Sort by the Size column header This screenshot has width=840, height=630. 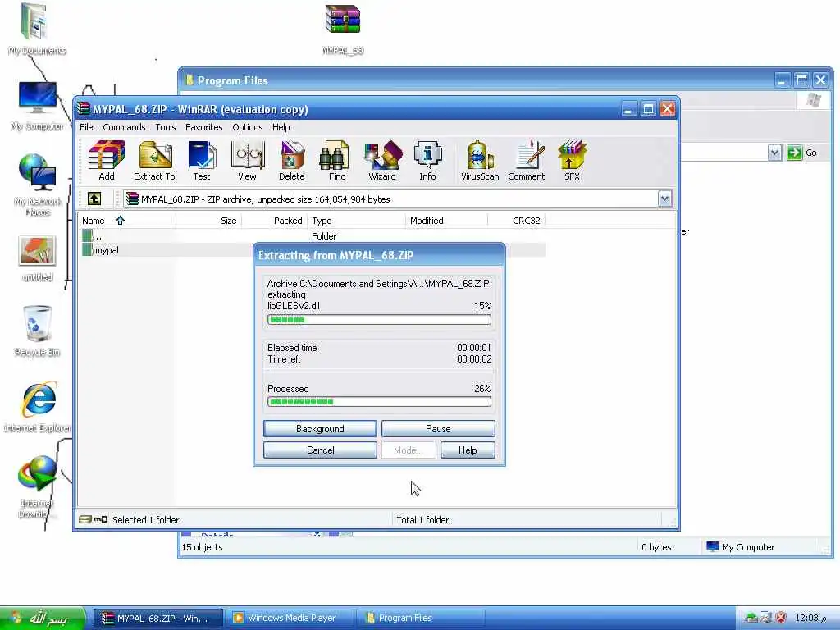(208, 220)
